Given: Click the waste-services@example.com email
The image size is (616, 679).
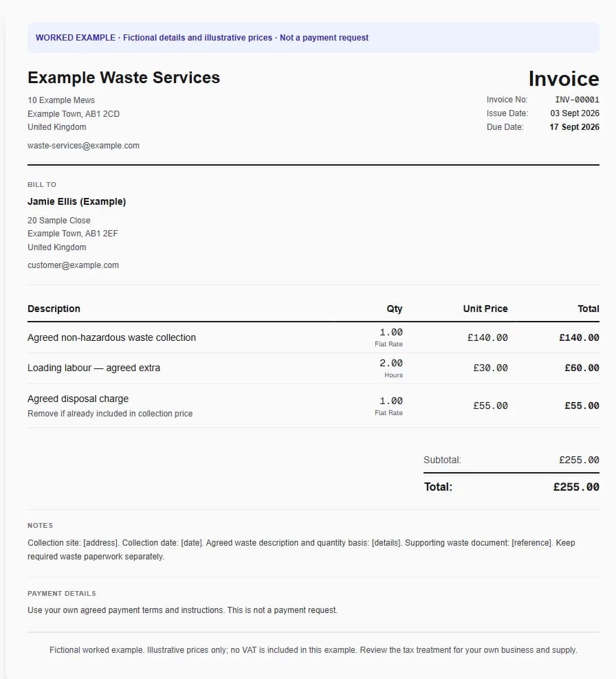Looking at the screenshot, I should pyautogui.click(x=84, y=146).
